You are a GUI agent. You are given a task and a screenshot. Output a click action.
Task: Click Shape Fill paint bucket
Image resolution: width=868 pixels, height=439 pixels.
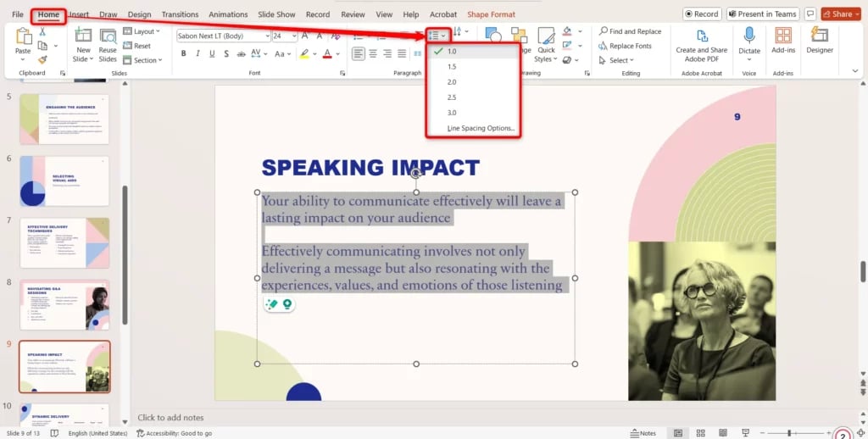pyautogui.click(x=567, y=31)
